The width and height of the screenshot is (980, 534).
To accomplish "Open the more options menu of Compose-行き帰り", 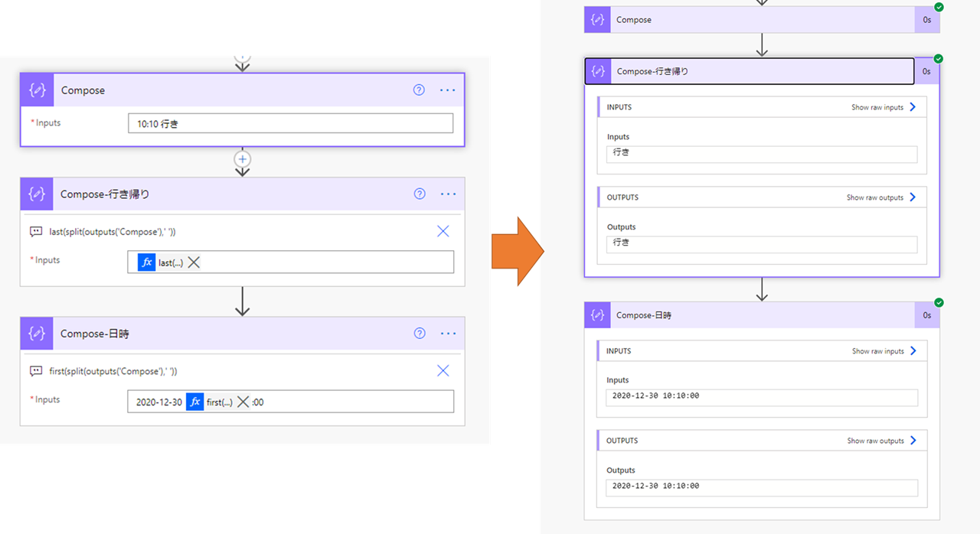I will point(448,194).
